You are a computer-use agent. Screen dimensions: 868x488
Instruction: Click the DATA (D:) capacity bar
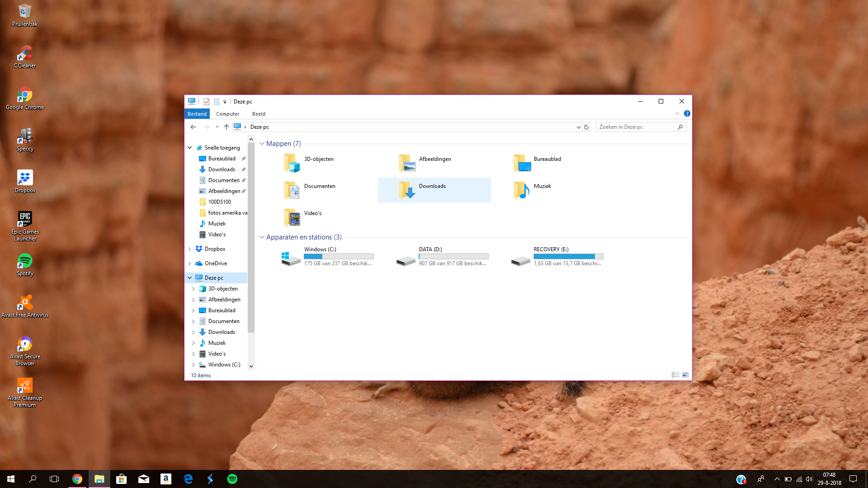point(453,256)
